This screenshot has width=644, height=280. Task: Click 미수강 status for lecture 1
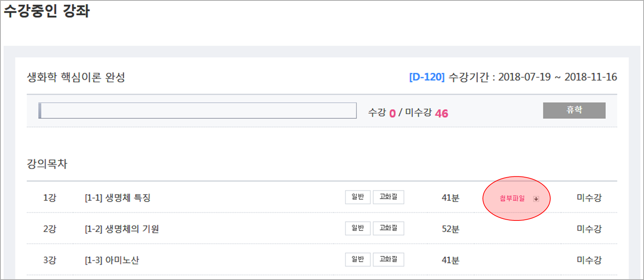(589, 198)
